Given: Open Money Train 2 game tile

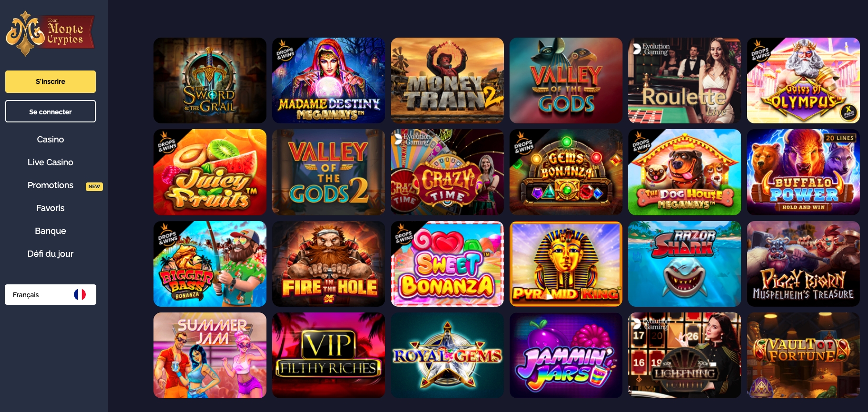Looking at the screenshot, I should click(447, 80).
